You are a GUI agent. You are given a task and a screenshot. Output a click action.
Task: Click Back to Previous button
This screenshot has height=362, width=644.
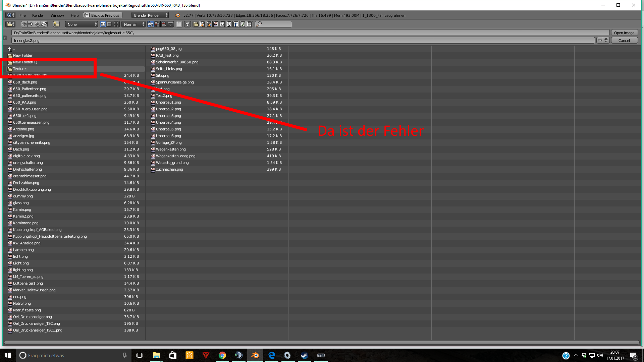(x=102, y=15)
